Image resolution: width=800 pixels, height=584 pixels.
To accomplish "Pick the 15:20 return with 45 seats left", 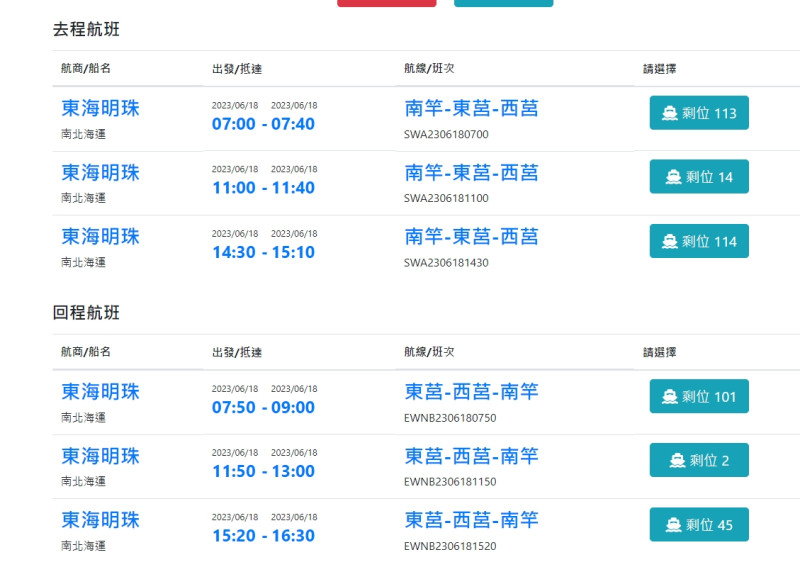I will (x=699, y=524).
